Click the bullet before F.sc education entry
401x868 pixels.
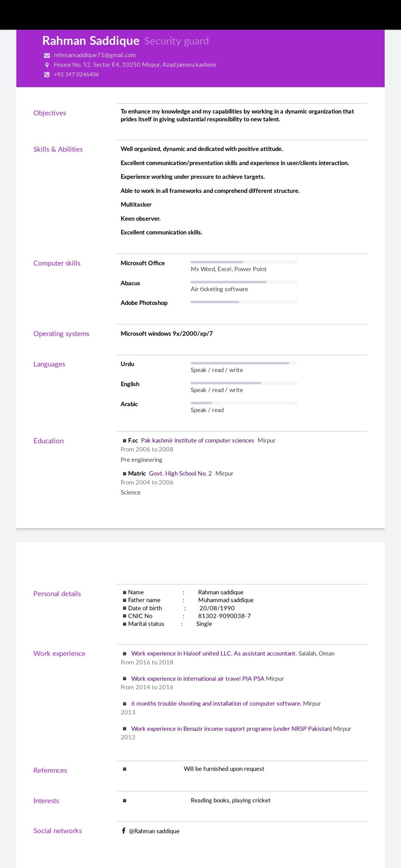[x=124, y=441]
